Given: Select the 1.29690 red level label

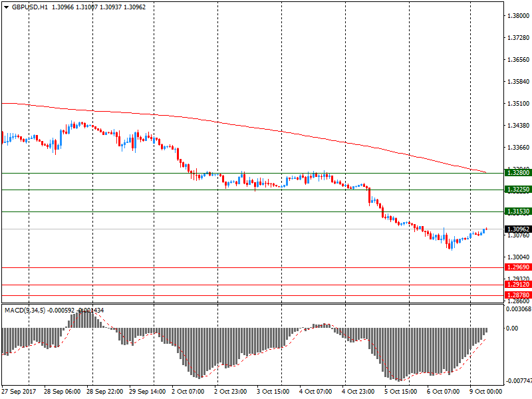Looking at the screenshot, I should point(518,267).
